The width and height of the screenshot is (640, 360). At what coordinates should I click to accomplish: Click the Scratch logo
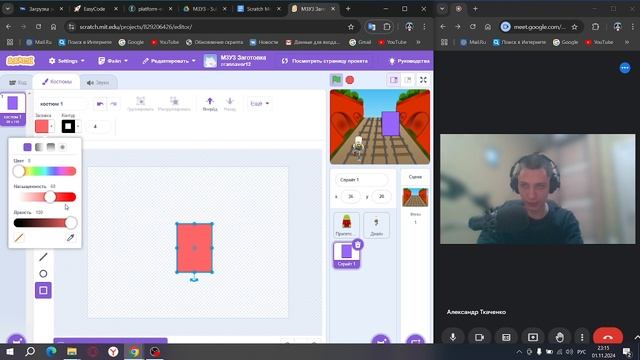point(20,61)
